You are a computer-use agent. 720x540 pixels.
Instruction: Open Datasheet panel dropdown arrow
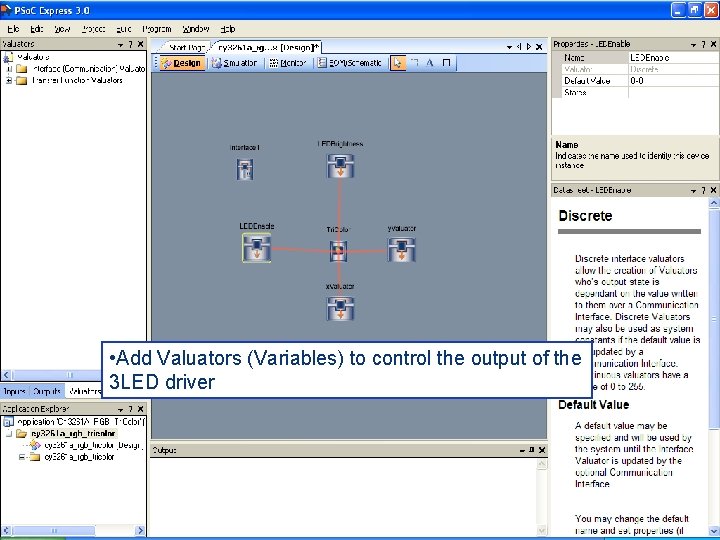693,190
